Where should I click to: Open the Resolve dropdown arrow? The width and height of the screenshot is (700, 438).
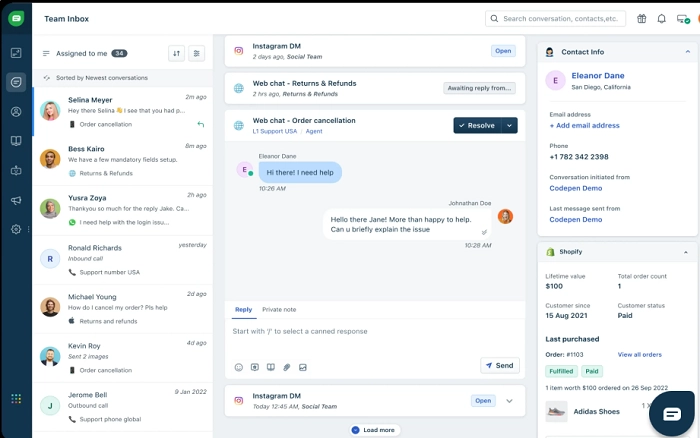pos(510,125)
